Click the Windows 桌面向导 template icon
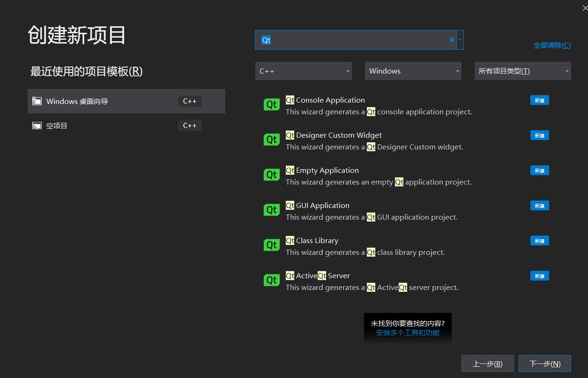The height and width of the screenshot is (378, 588). click(x=37, y=101)
